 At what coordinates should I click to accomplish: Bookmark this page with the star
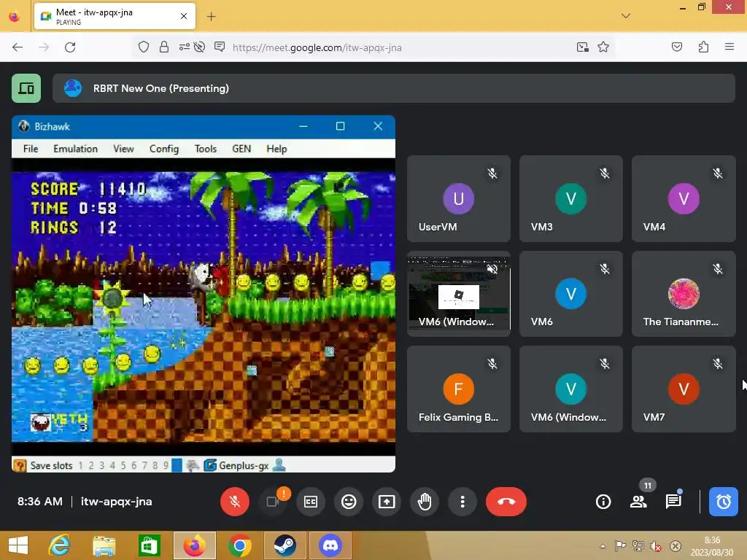(603, 47)
